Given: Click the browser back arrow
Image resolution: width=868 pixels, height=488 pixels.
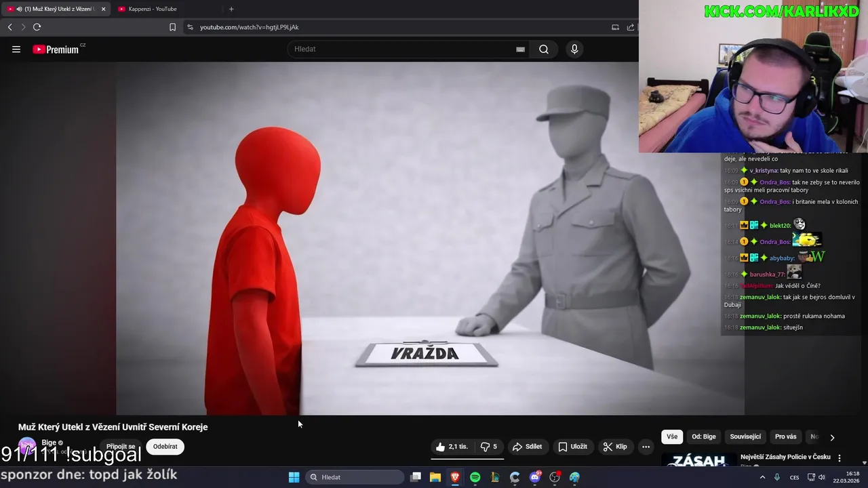Looking at the screenshot, I should pyautogui.click(x=9, y=27).
